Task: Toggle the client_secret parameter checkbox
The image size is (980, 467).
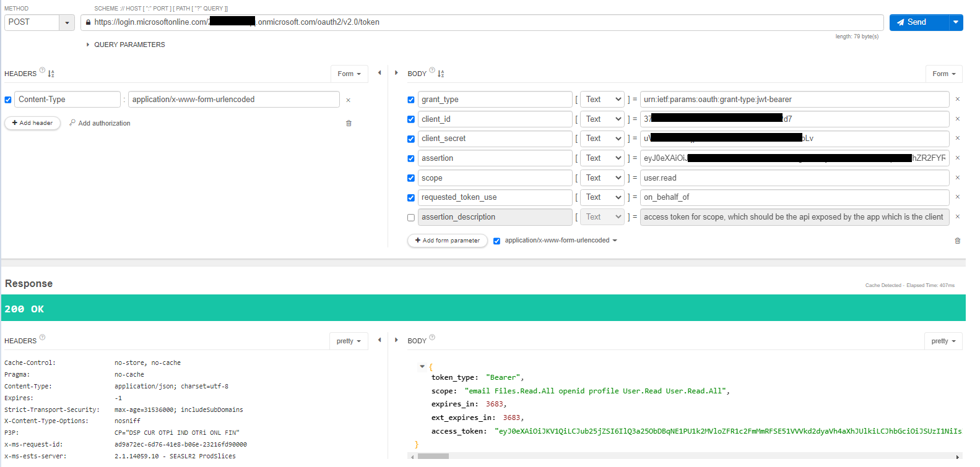Action: pos(411,139)
